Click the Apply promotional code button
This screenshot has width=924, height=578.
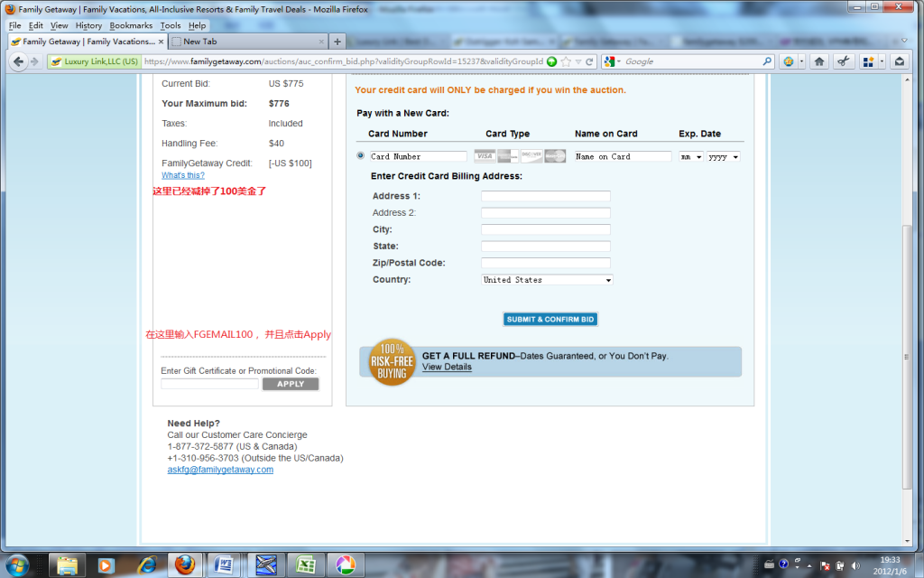click(x=291, y=384)
